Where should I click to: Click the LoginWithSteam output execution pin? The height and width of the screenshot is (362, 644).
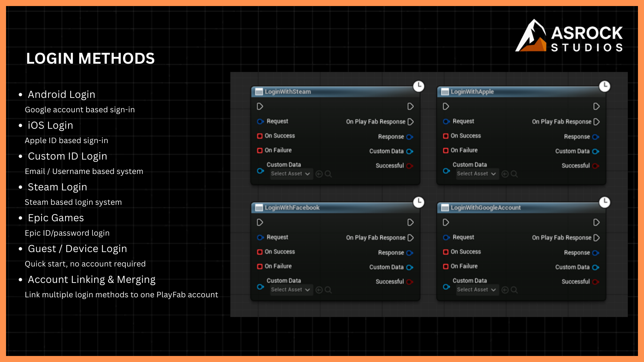click(x=410, y=107)
